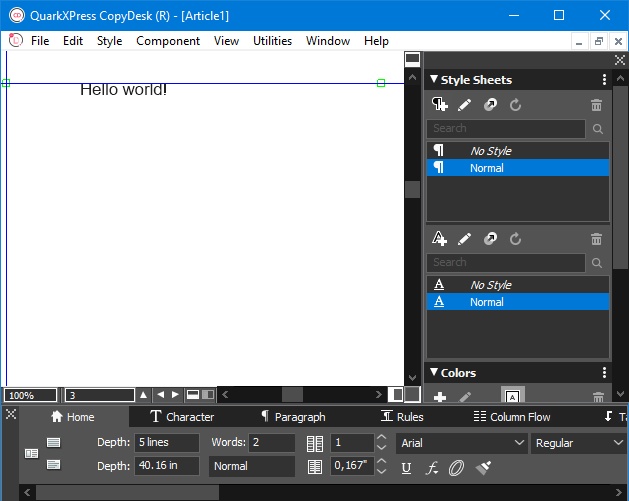Image resolution: width=629 pixels, height=501 pixels.
Task: Open the Style Sheets panel options menu
Action: tap(604, 80)
